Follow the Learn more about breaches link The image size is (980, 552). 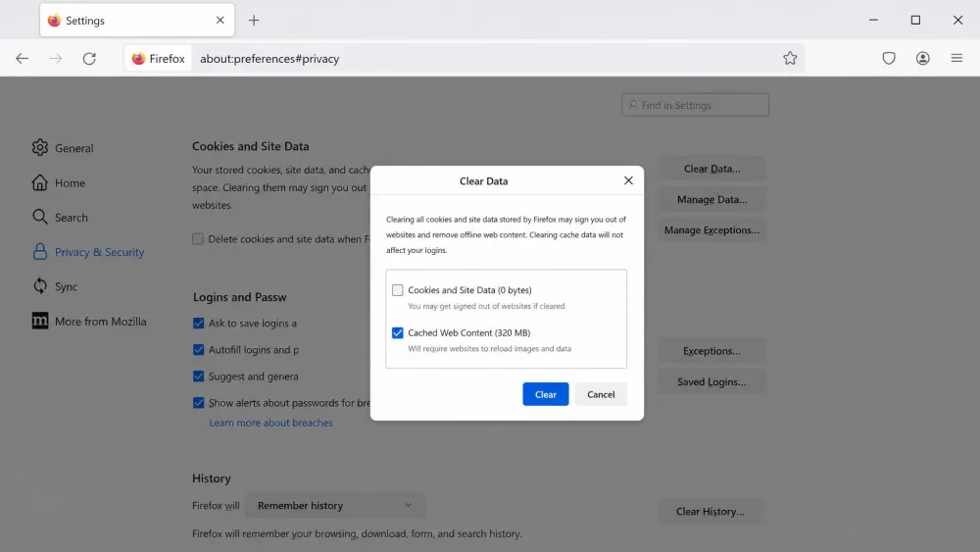(270, 423)
